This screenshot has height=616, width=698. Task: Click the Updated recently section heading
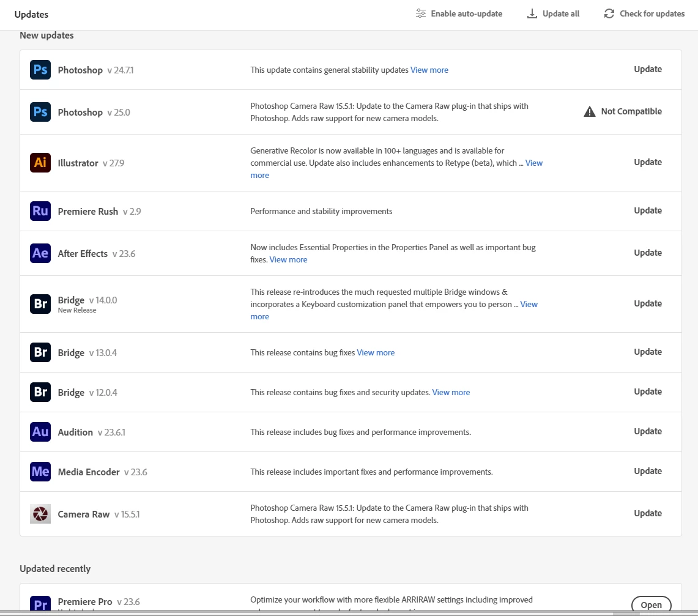click(55, 568)
